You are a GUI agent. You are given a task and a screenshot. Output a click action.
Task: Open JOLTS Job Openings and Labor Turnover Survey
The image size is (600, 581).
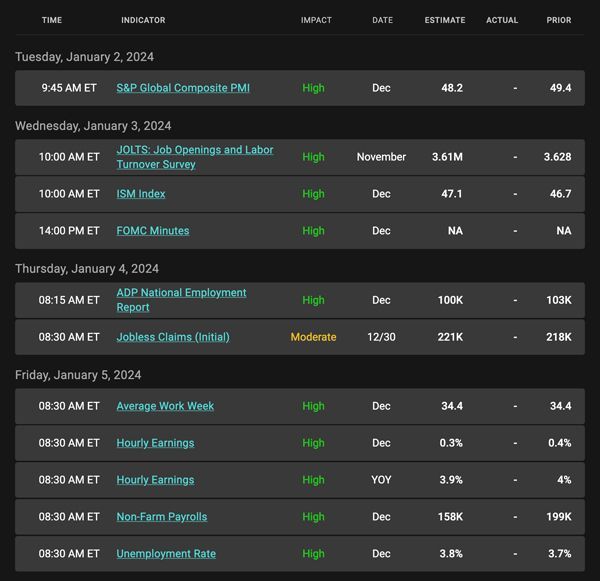coord(195,157)
